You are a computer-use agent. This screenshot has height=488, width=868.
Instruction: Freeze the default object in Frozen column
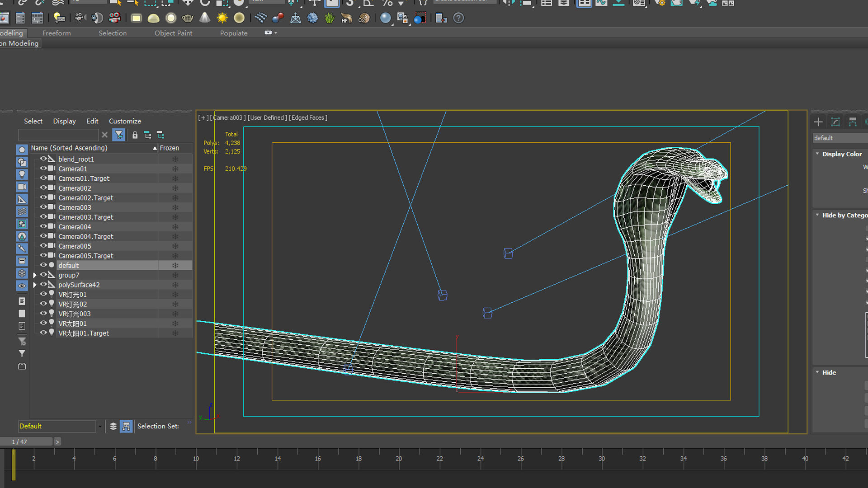[x=175, y=265]
